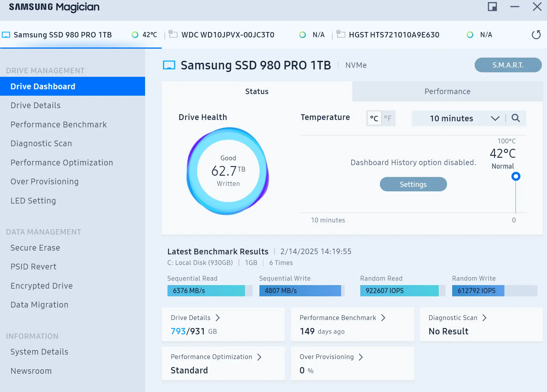Close the Samsung Magician window
Viewport: 547px width, 392px height.
click(537, 7)
